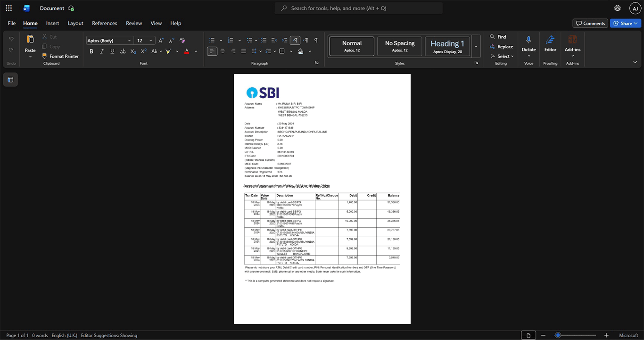Screen dimensions: 644x340
Task: Adjust the zoom slider handle
Action: (x=558, y=335)
